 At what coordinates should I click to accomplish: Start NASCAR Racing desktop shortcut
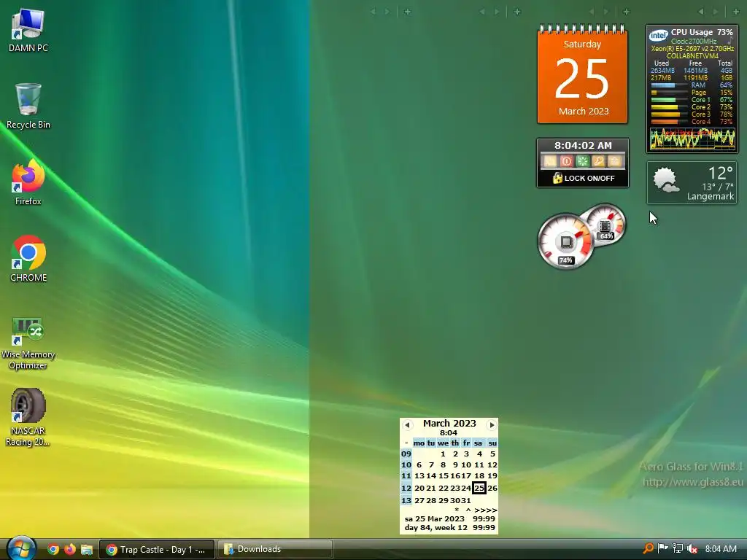28,417
